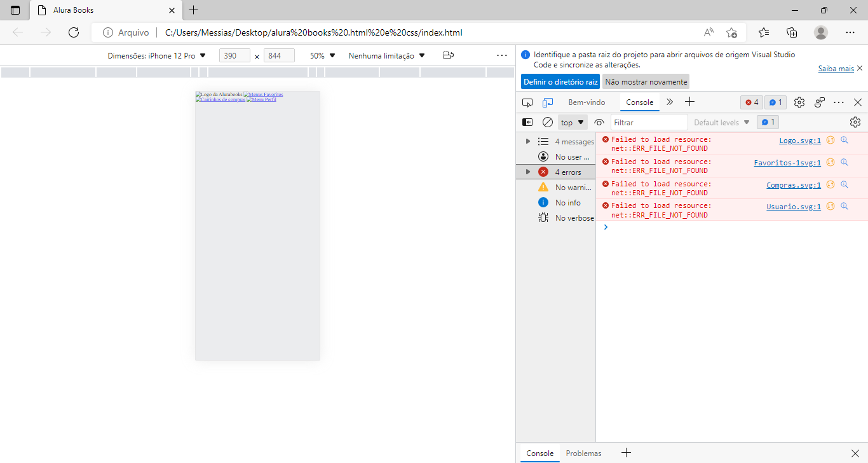Open Dimensões iPhone 12 Pro dropdown
This screenshot has height=463, width=868.
[x=157, y=55]
